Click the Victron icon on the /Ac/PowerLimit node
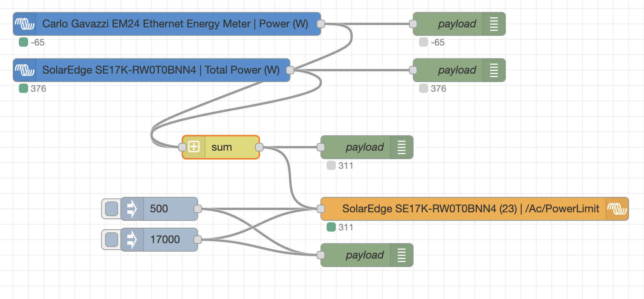 coord(617,209)
